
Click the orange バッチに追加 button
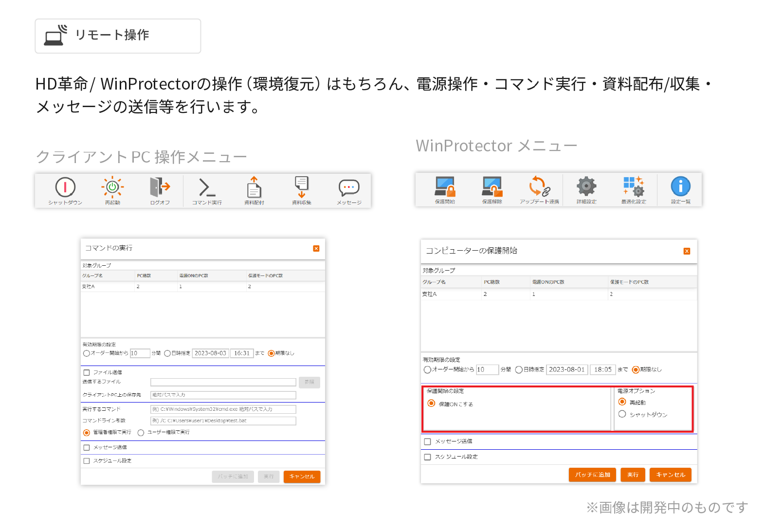point(592,475)
